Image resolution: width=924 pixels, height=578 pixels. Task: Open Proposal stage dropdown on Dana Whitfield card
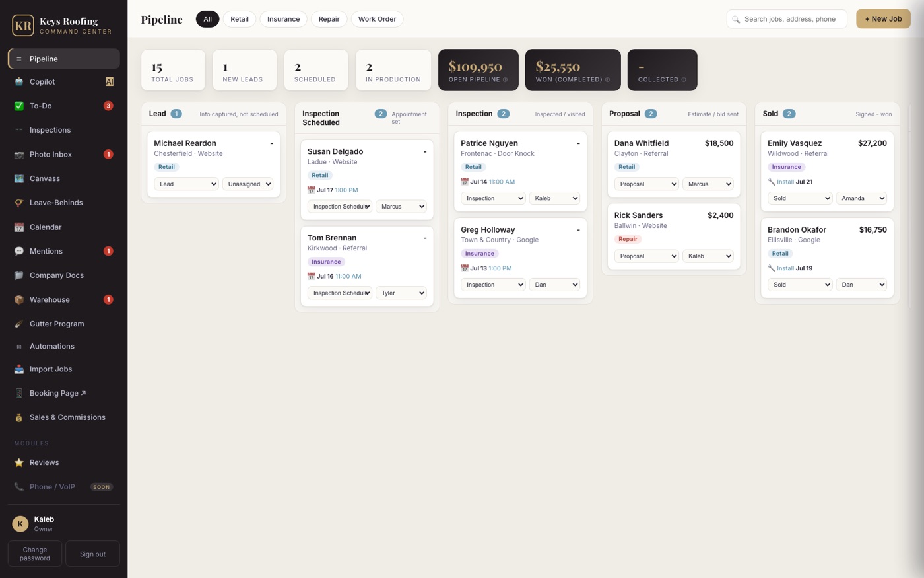coord(647,184)
